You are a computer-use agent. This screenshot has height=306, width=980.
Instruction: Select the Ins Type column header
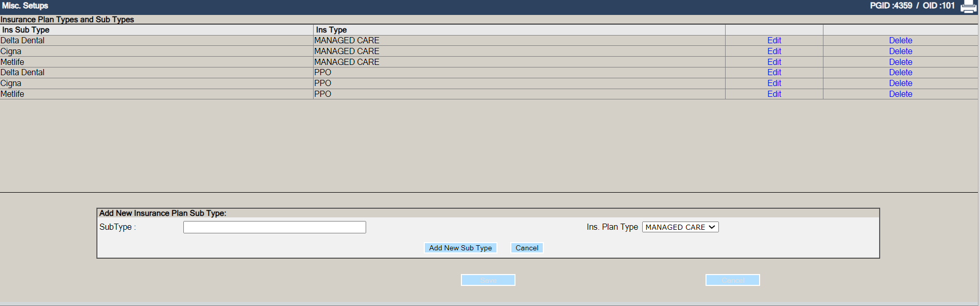(519, 30)
